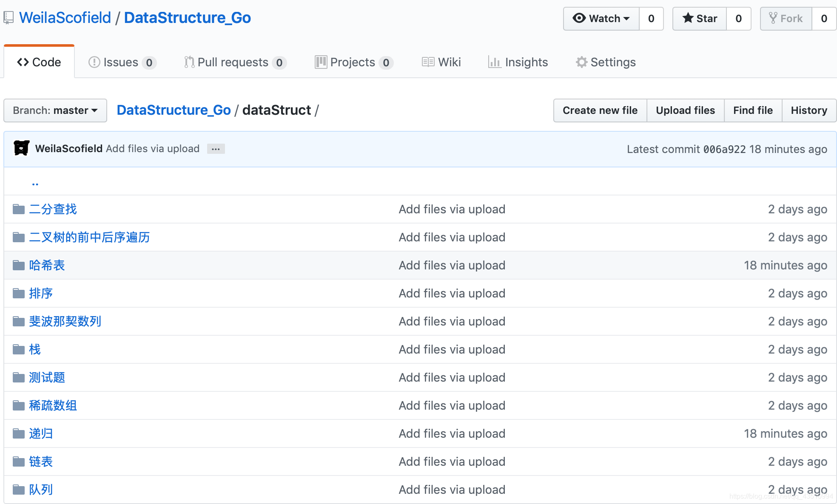
Task: Click WeilaScofield author name in commit bar
Action: click(69, 148)
